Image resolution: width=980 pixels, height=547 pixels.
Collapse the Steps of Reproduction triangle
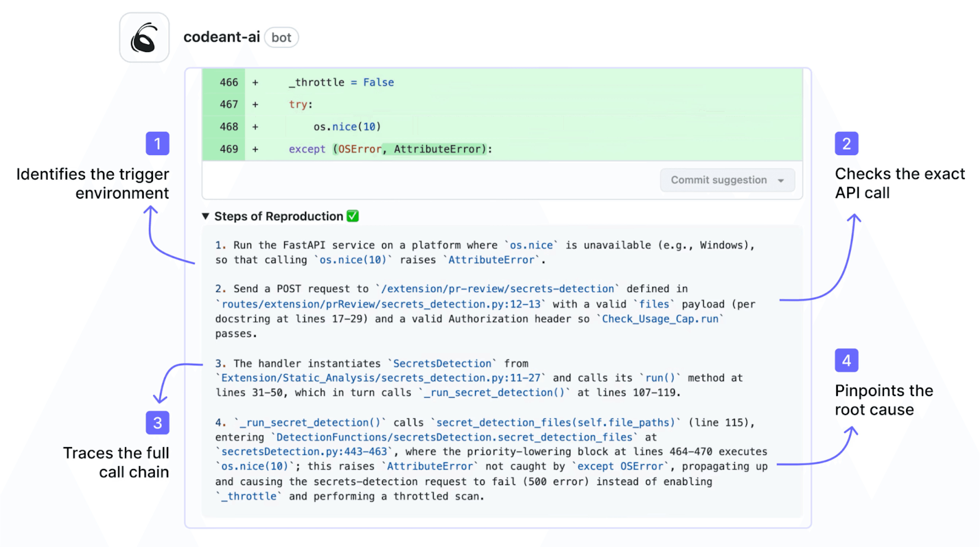205,216
